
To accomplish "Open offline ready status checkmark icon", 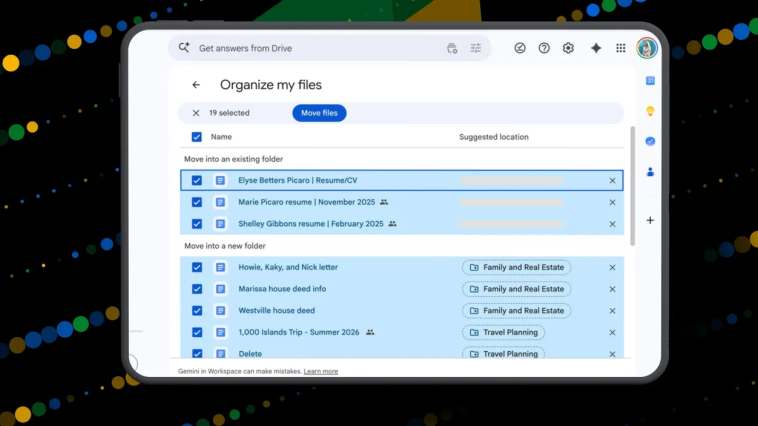I will pos(520,48).
